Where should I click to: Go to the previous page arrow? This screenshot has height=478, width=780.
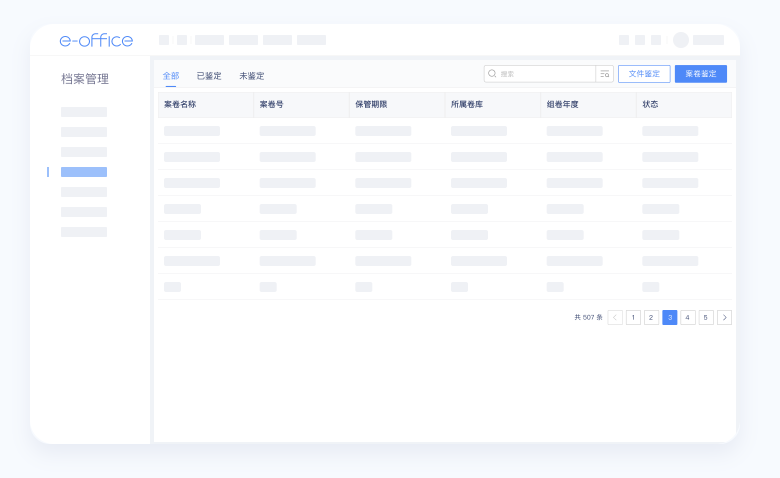(615, 317)
